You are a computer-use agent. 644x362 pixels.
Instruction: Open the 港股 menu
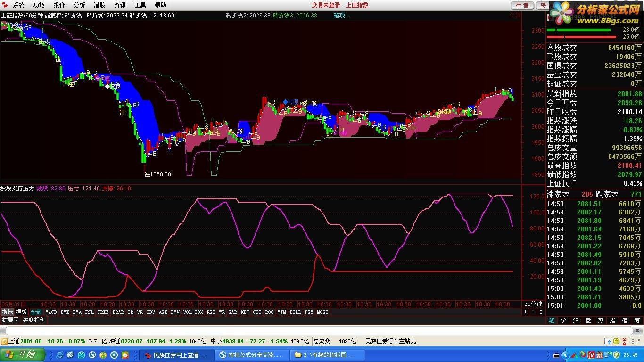(99, 5)
